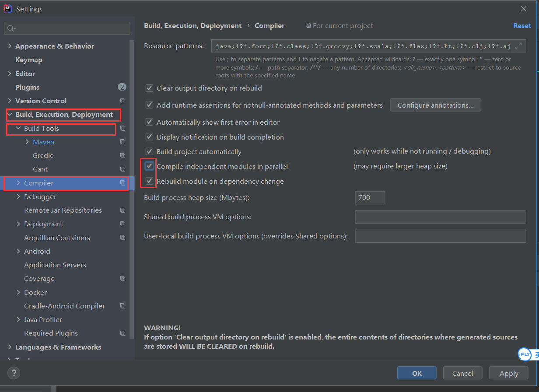Viewport: 539px width, 392px height.
Task: Open the Keymap settings page
Action: (x=29, y=60)
